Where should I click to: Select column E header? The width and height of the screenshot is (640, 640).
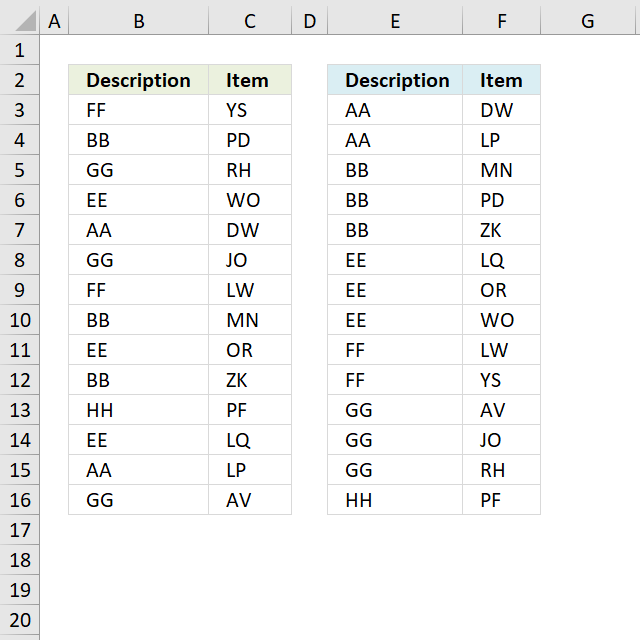(395, 21)
